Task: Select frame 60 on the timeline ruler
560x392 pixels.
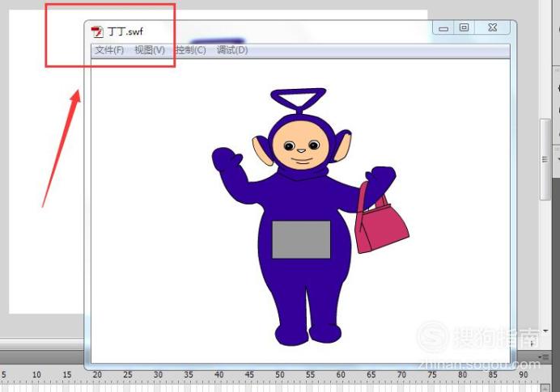Action: click(x=341, y=375)
